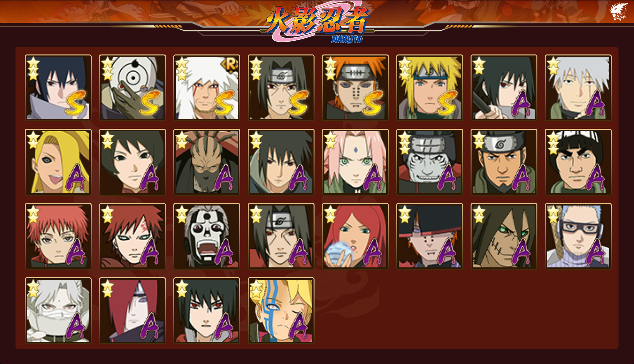Choose the Hidan skull-face-paint card
Image resolution: width=634 pixels, height=364 pixels.
[x=207, y=236]
